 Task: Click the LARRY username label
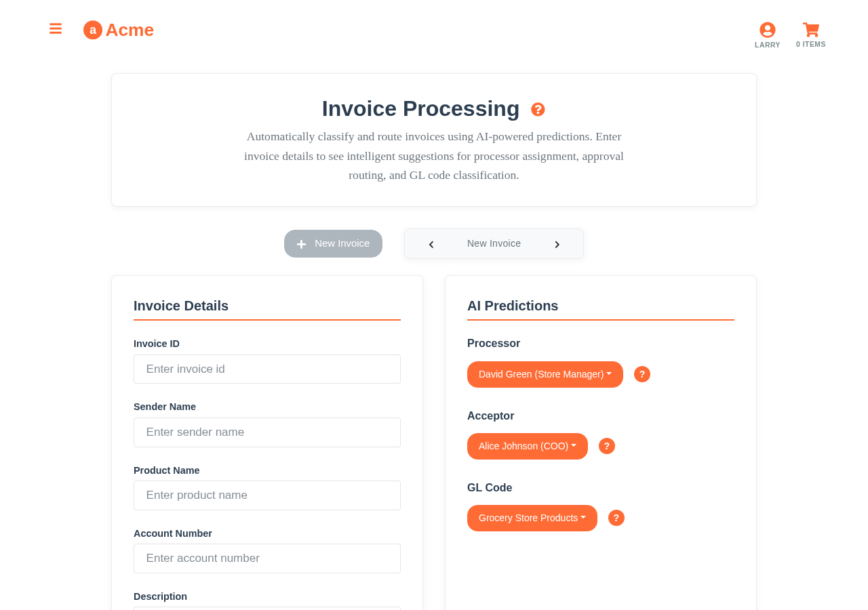767,43
